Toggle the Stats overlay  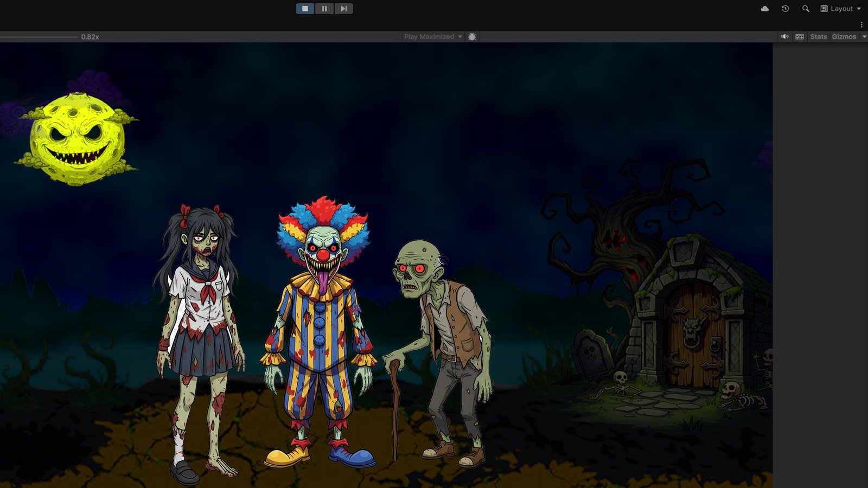click(x=818, y=36)
